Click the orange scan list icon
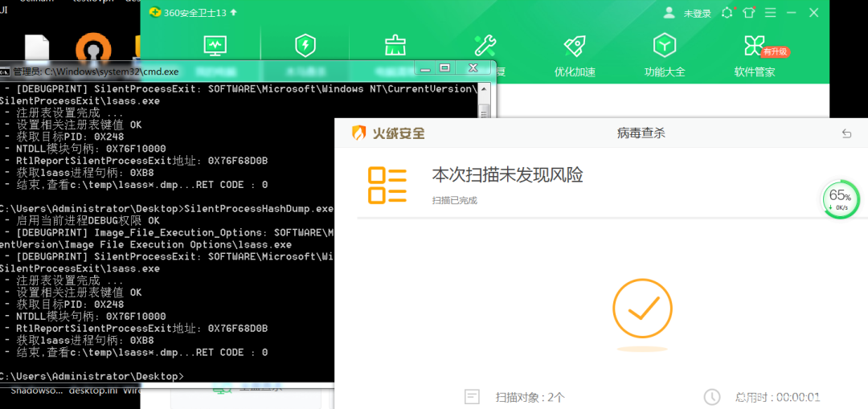This screenshot has height=409, width=868. 387,186
